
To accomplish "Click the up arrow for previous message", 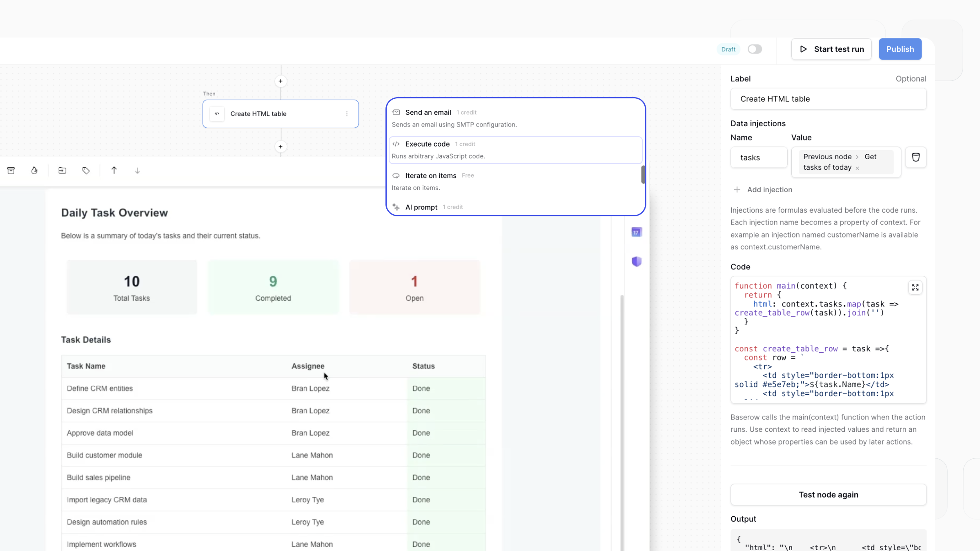I will click(114, 171).
